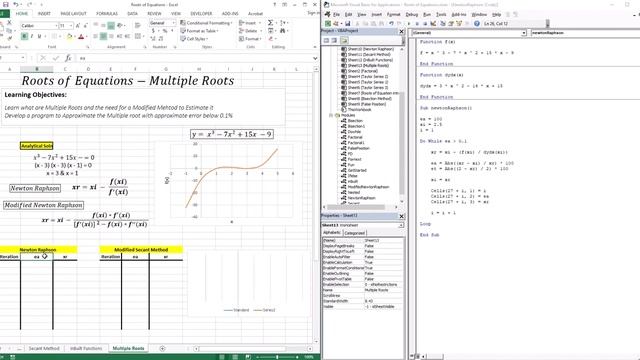Toggle Folders view in Project panel
640x360 pixels.
344,40
